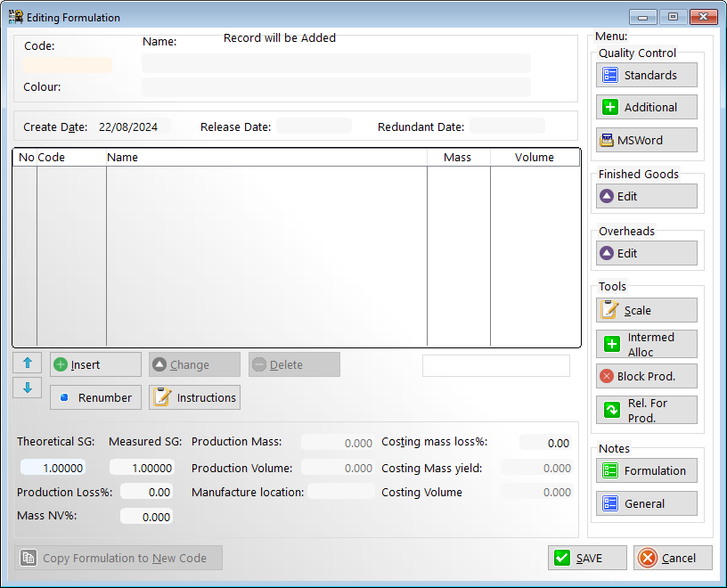Open Formulation notes
Viewport: 727px width, 588px height.
coord(646,471)
